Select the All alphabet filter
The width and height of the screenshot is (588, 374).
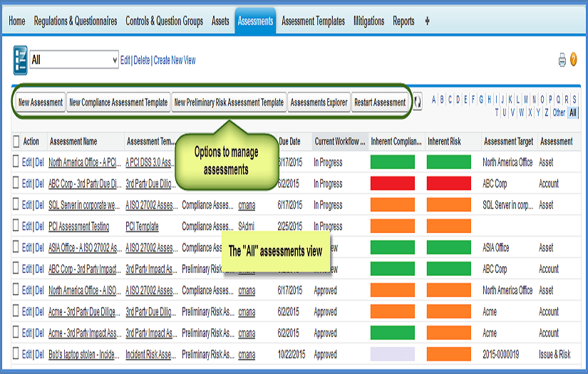[572, 113]
